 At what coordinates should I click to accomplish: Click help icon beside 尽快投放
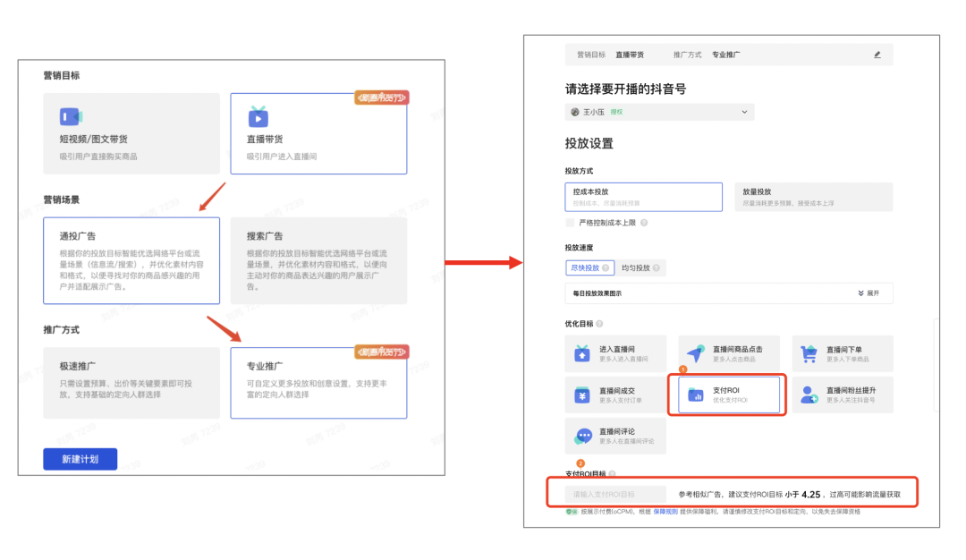[x=606, y=268]
